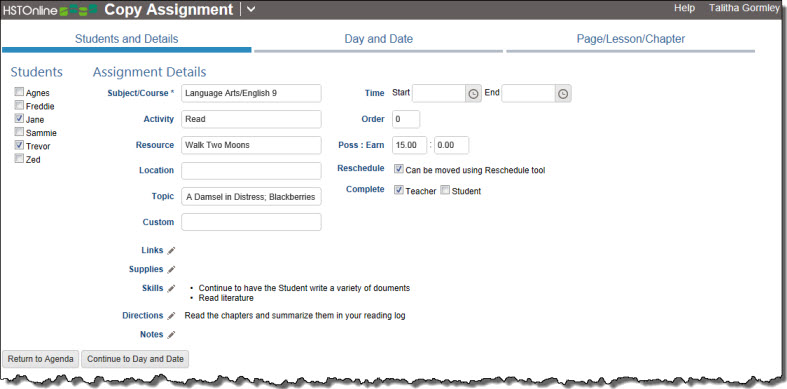This screenshot has width=787, height=389.
Task: Open the Help menu
Action: coord(684,9)
